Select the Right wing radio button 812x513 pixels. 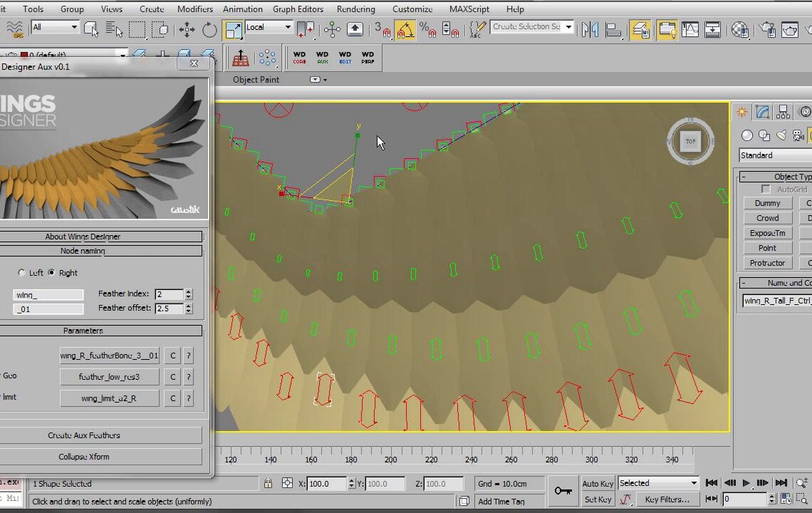pos(52,273)
